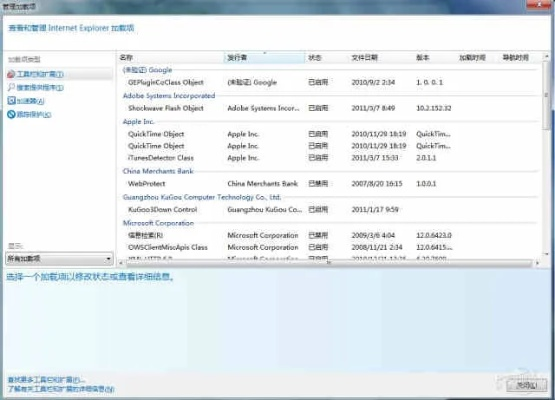Screen dimensions: 555x400
Task: Click the add-on list vertical scrollbar thumb
Action: [547, 95]
